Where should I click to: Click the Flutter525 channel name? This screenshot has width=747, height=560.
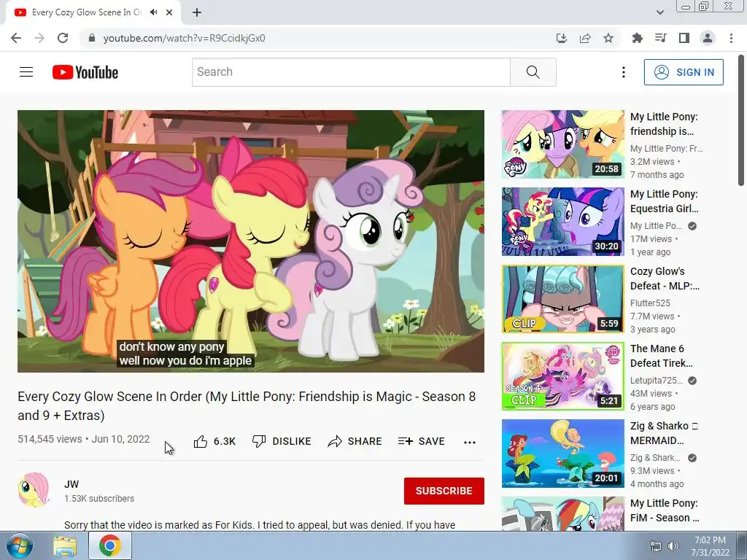pyautogui.click(x=650, y=303)
